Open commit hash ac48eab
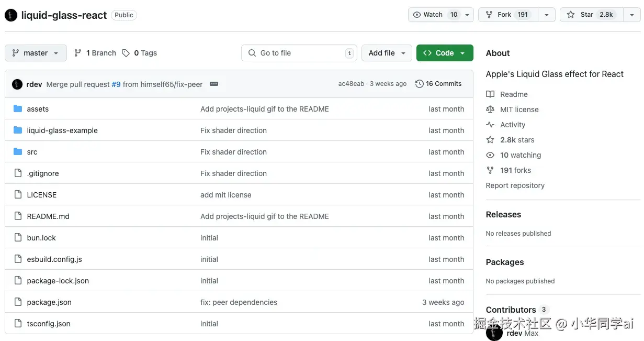The width and height of the screenshot is (644, 341). point(351,84)
